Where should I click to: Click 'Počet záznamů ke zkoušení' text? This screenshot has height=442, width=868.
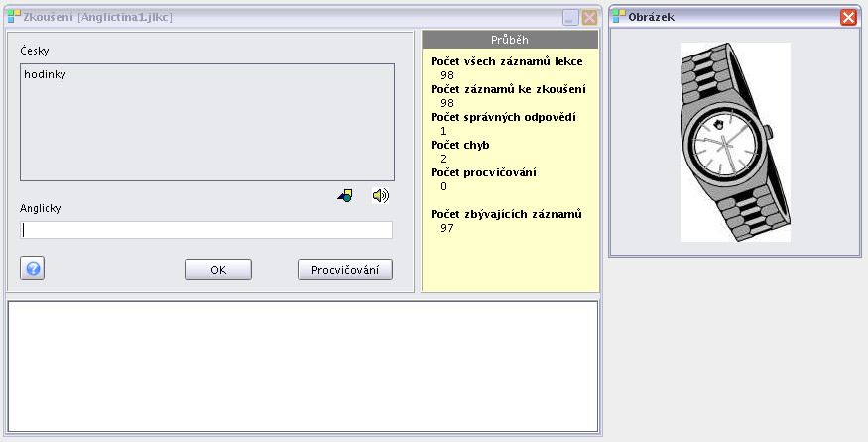click(508, 89)
